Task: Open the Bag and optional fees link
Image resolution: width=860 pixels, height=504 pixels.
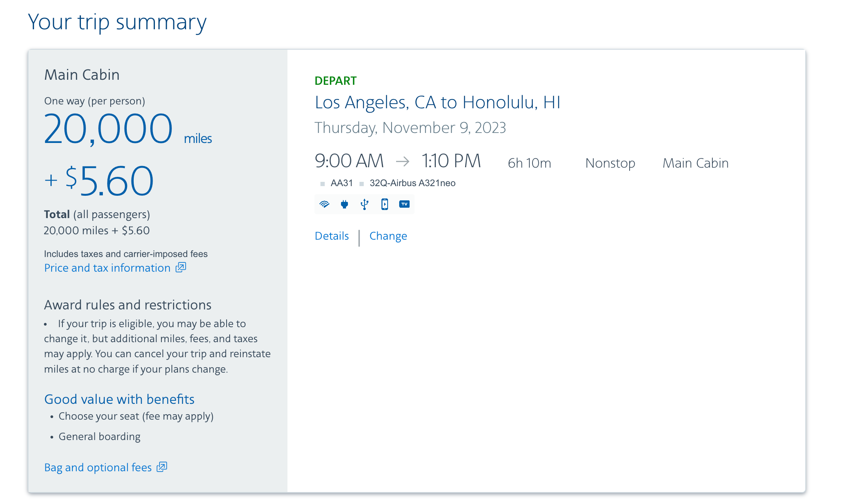Action: pyautogui.click(x=98, y=467)
